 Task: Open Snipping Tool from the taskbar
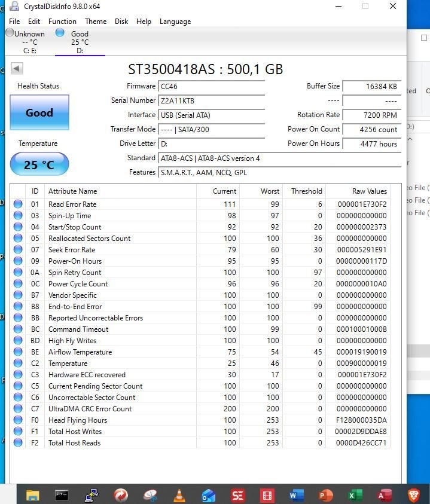(x=150, y=495)
